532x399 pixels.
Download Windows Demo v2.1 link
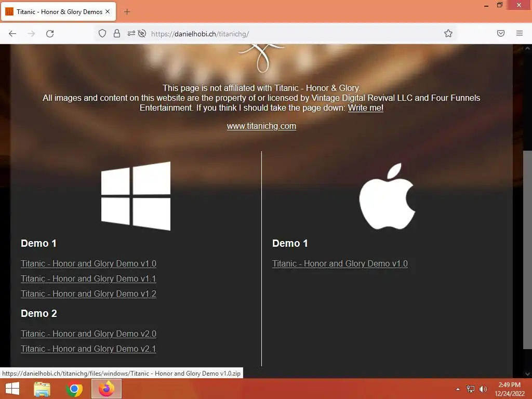click(x=88, y=349)
